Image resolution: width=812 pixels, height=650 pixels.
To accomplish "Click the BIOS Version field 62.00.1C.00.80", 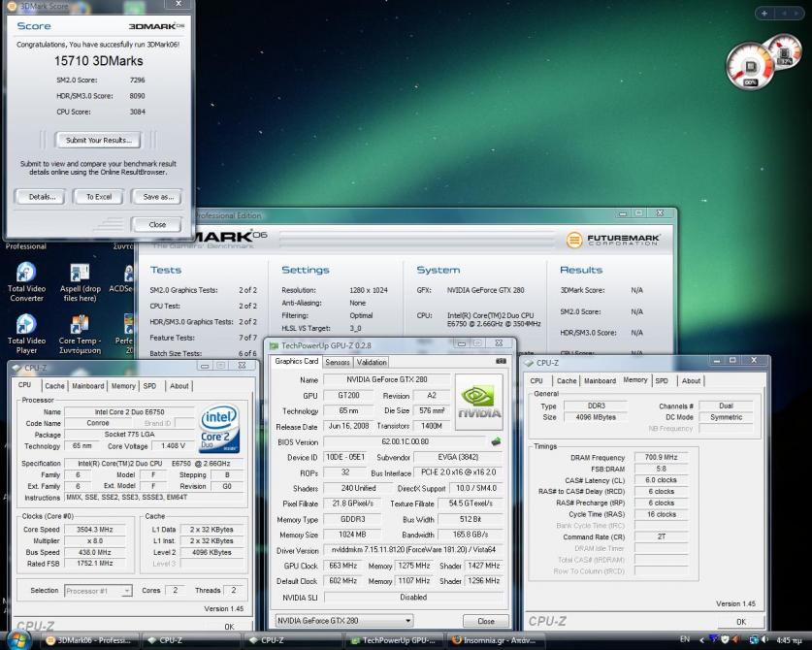I will (x=405, y=441).
